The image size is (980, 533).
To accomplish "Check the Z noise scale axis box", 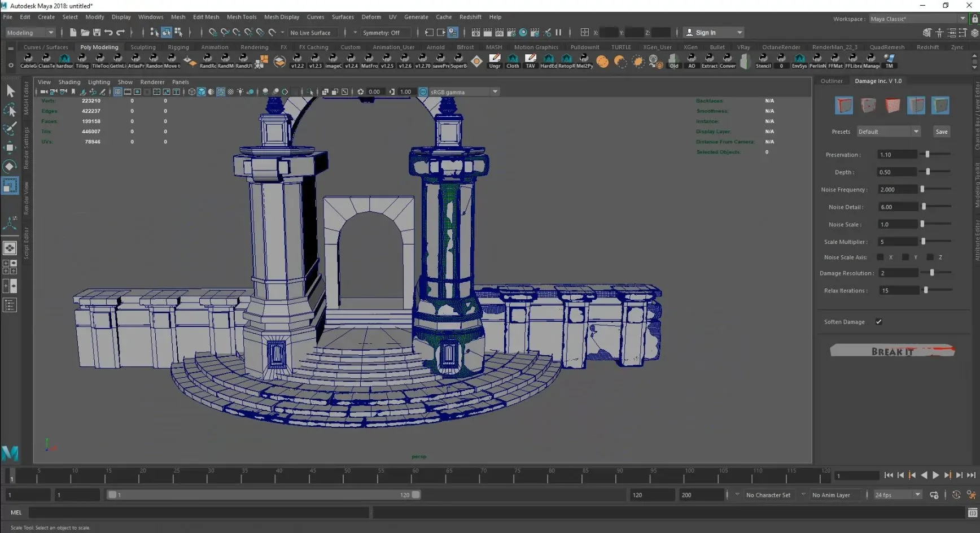I will click(x=930, y=257).
